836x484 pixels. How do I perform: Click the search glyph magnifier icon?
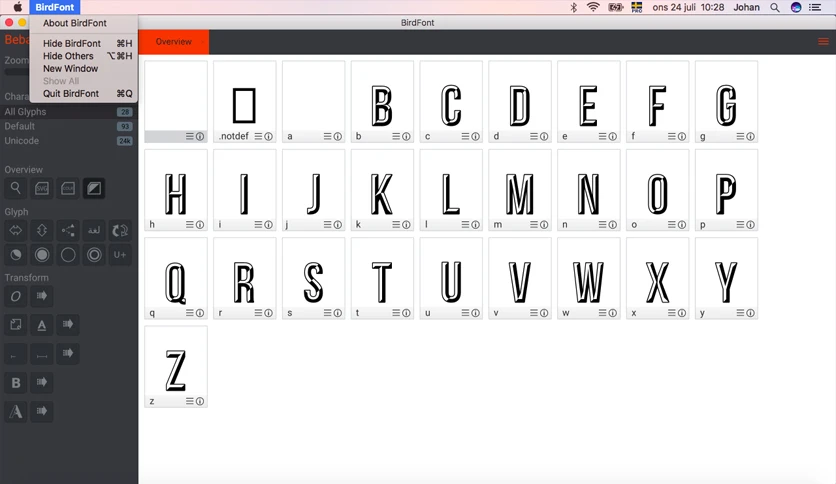(15, 188)
